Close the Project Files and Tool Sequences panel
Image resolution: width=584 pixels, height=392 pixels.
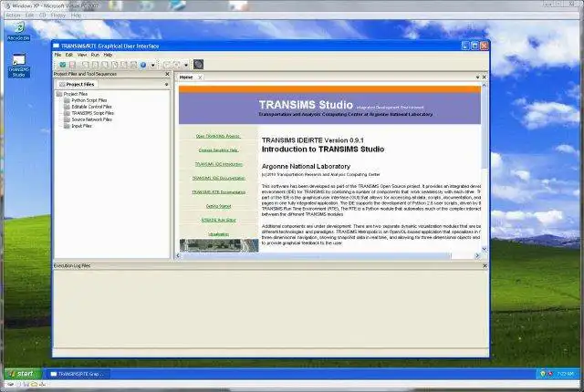167,74
